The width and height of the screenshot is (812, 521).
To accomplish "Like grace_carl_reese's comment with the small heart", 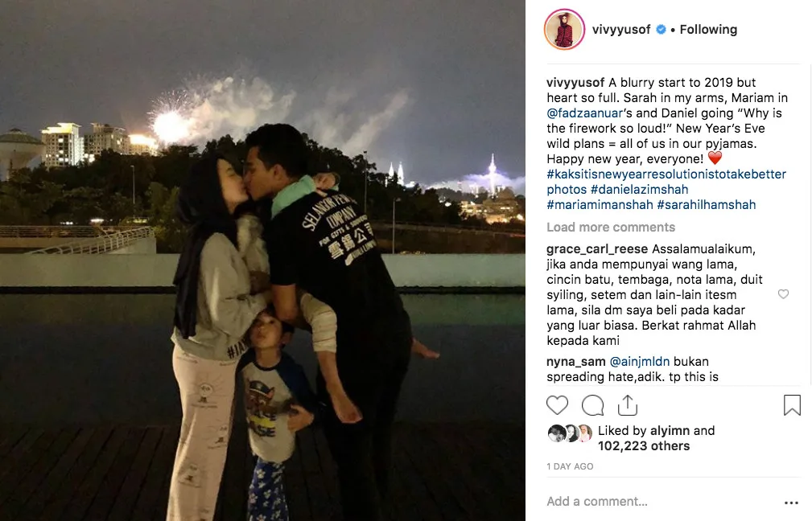I will 783,294.
